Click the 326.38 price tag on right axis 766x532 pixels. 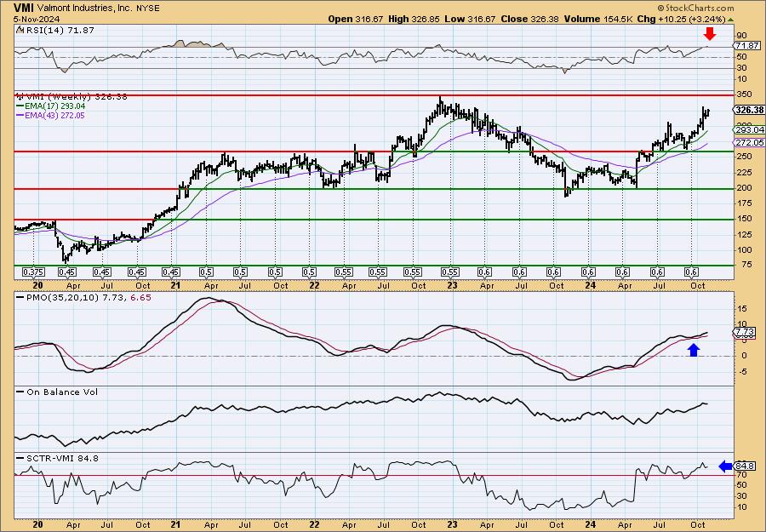coord(749,111)
